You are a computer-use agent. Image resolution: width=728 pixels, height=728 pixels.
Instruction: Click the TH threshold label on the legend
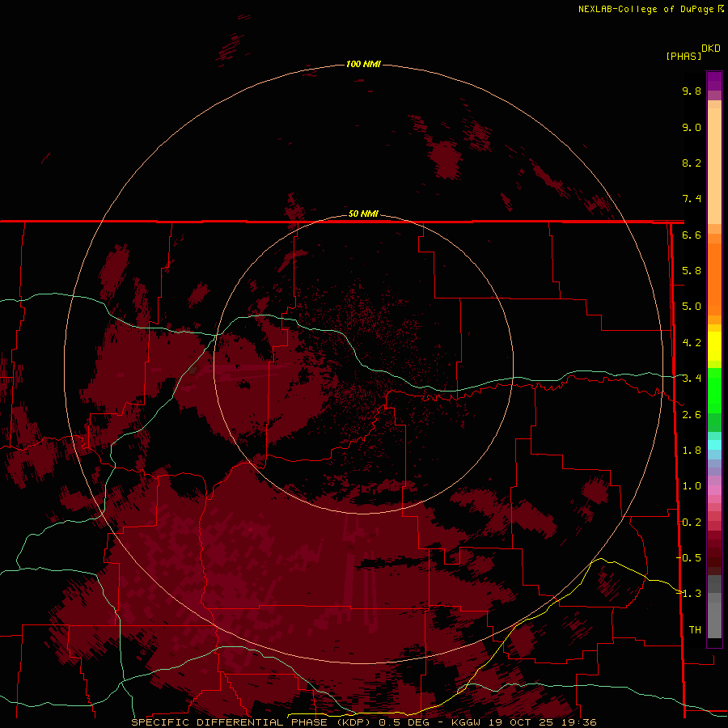click(x=695, y=630)
